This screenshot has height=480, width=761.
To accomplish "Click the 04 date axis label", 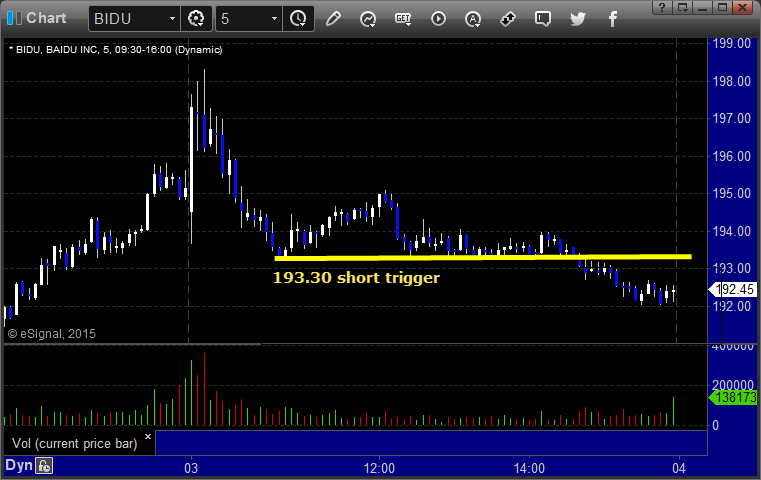I will coord(679,468).
